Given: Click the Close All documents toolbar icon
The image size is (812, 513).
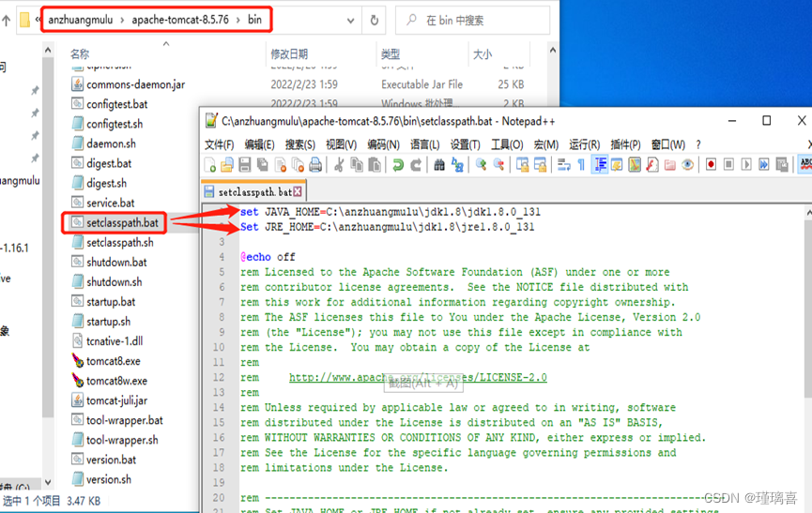Looking at the screenshot, I should click(x=298, y=165).
